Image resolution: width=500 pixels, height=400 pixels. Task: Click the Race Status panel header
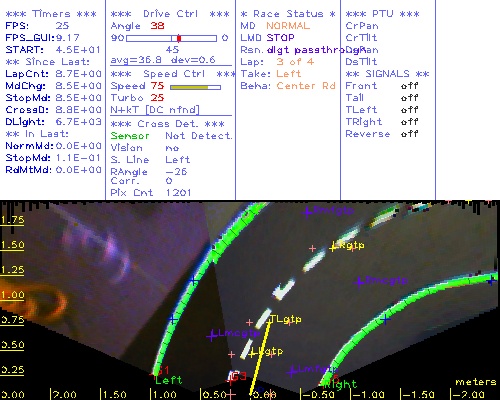288,14
